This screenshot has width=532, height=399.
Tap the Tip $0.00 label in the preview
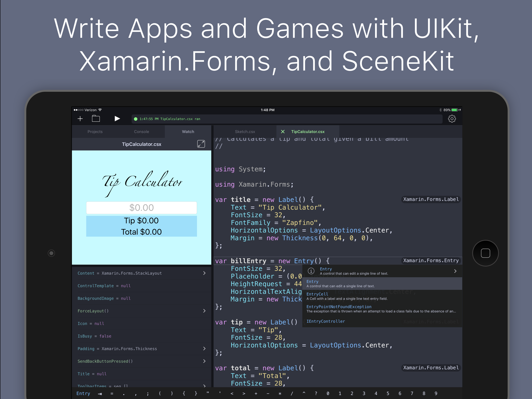[141, 221]
